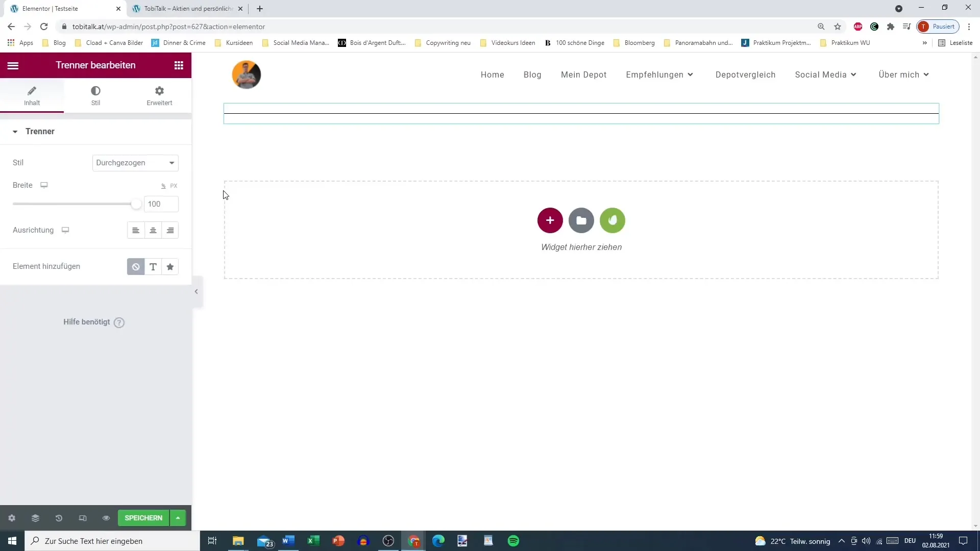The height and width of the screenshot is (551, 980).
Task: Align the divider right
Action: [170, 231]
